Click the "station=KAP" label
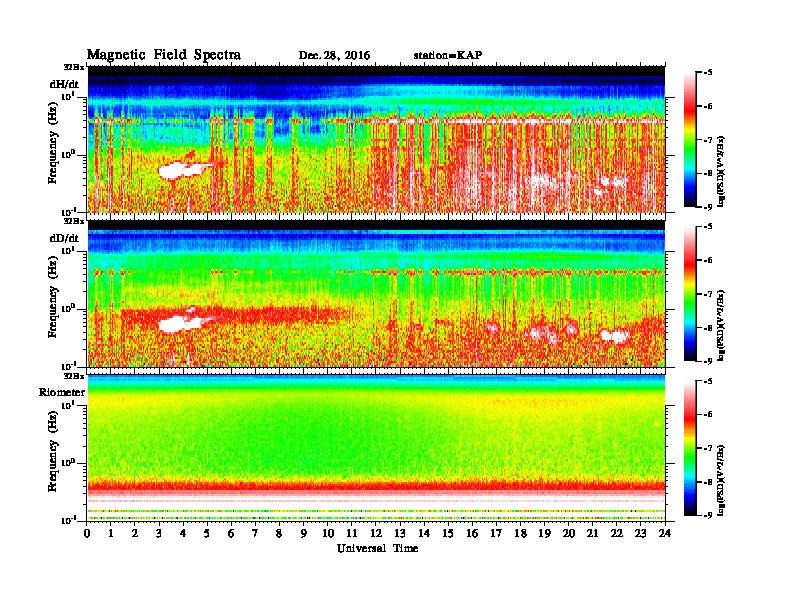The height and width of the screenshot is (612, 792). click(x=448, y=55)
